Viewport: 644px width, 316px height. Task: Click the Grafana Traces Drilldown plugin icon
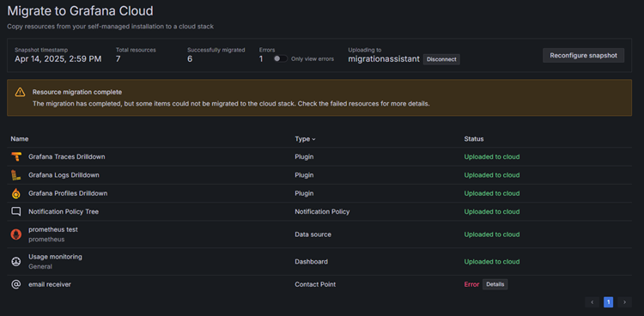pos(16,156)
